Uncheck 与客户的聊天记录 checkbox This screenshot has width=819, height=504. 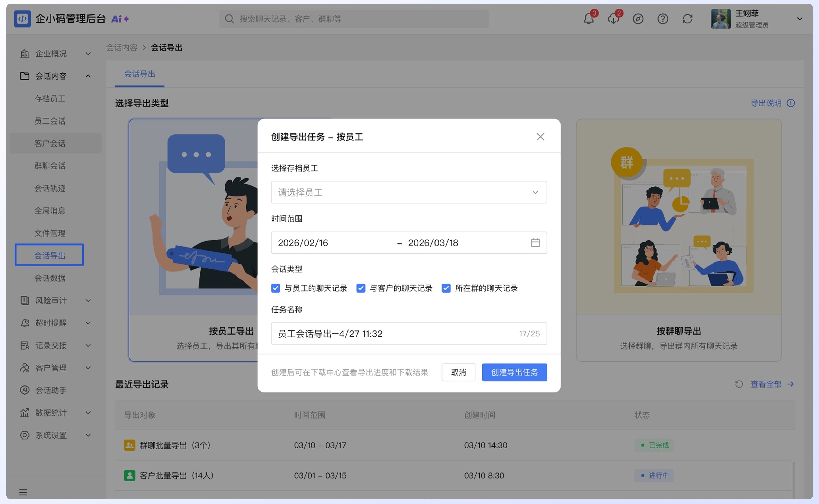[361, 288]
